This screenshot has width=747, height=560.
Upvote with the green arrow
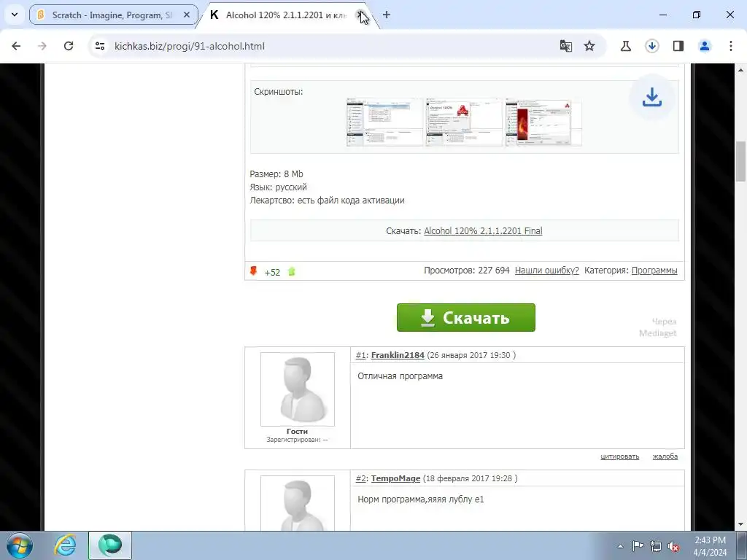[292, 271]
